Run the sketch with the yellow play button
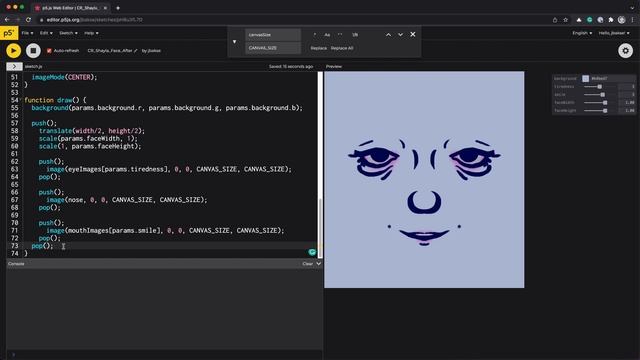This screenshot has width=640, height=360. (x=13, y=51)
